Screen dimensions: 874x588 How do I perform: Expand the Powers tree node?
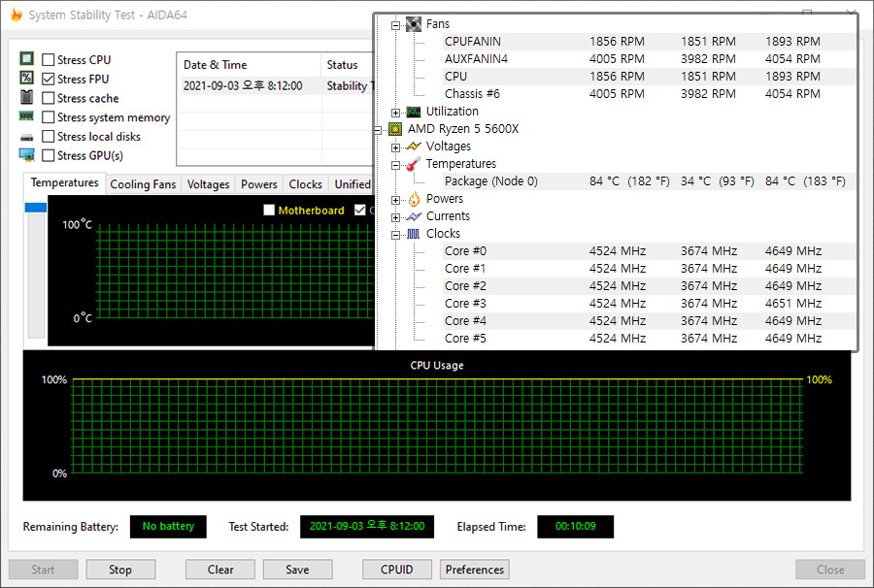point(396,200)
